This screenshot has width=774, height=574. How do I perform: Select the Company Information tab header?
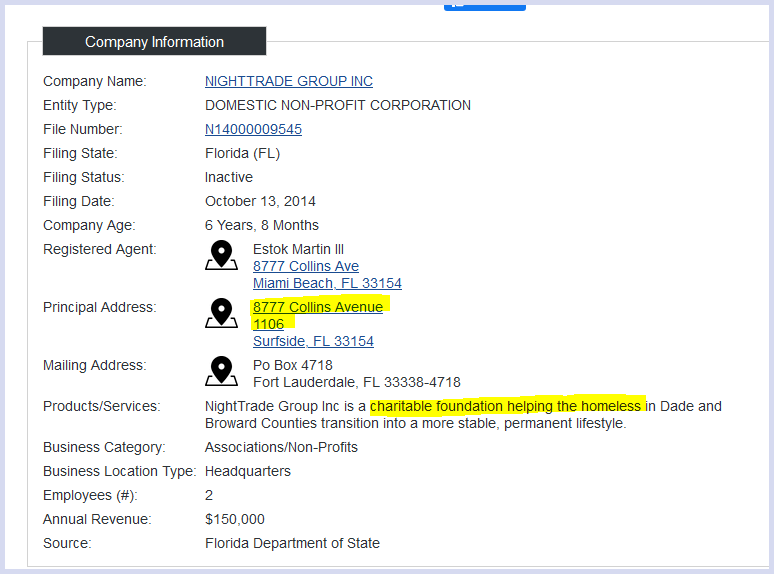click(x=155, y=41)
